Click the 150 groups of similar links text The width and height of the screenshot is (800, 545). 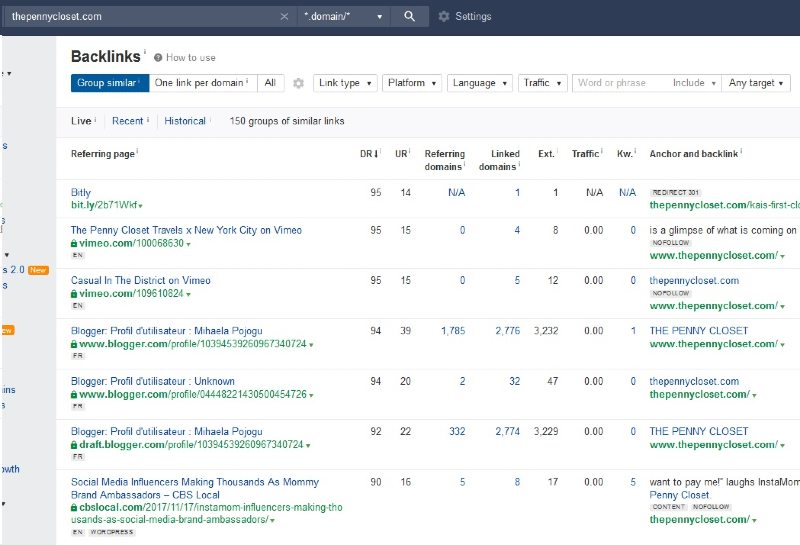click(x=287, y=121)
